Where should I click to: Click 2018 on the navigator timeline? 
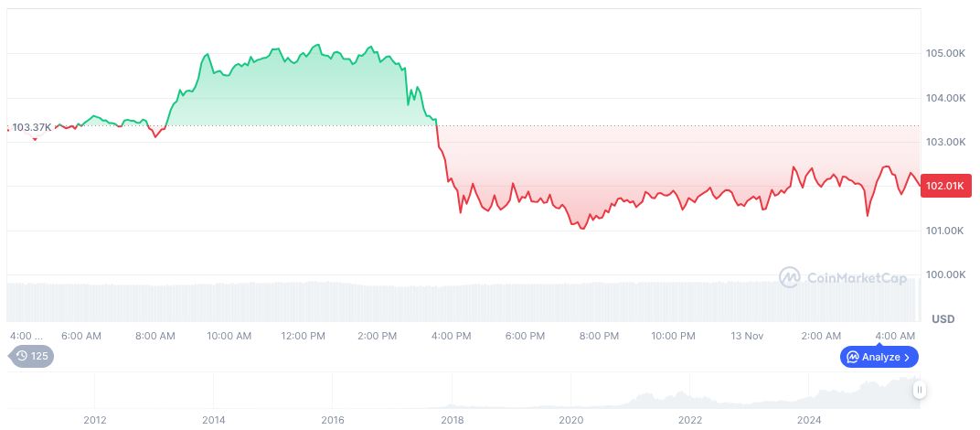tap(452, 420)
